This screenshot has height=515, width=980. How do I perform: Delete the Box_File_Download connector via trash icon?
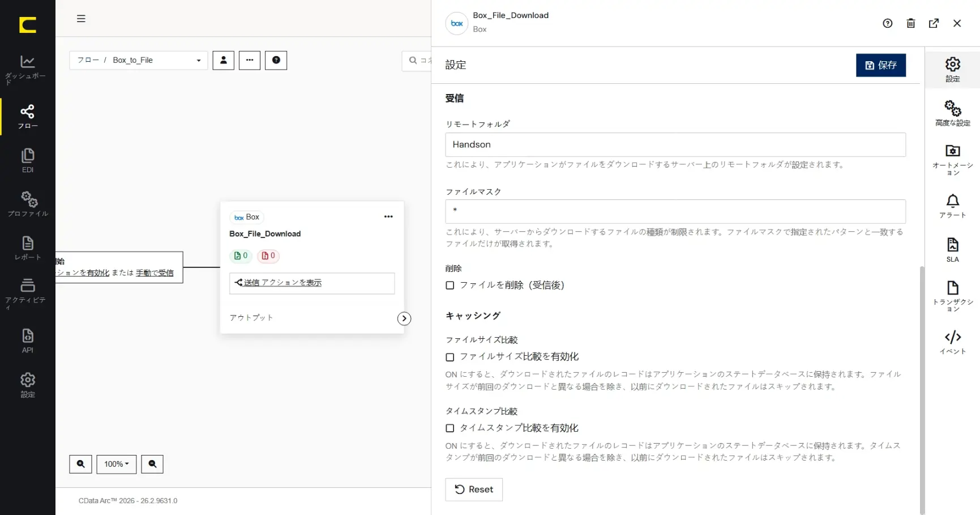tap(911, 23)
